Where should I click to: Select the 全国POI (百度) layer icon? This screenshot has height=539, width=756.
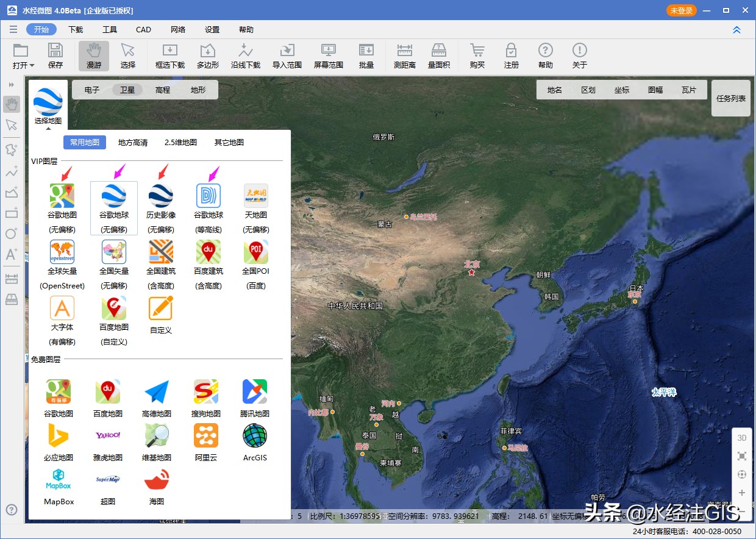pyautogui.click(x=256, y=252)
